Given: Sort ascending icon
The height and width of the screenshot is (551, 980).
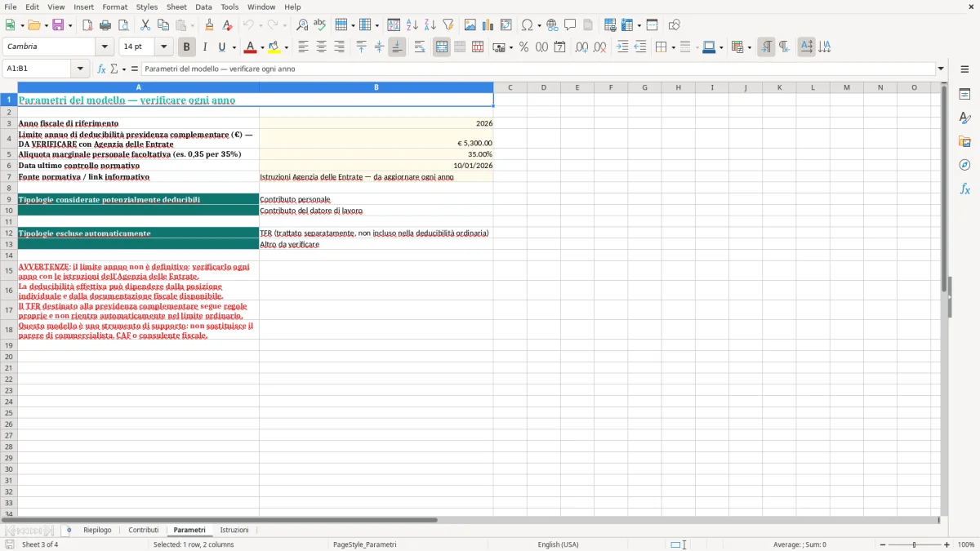Looking at the screenshot, I should [x=412, y=25].
